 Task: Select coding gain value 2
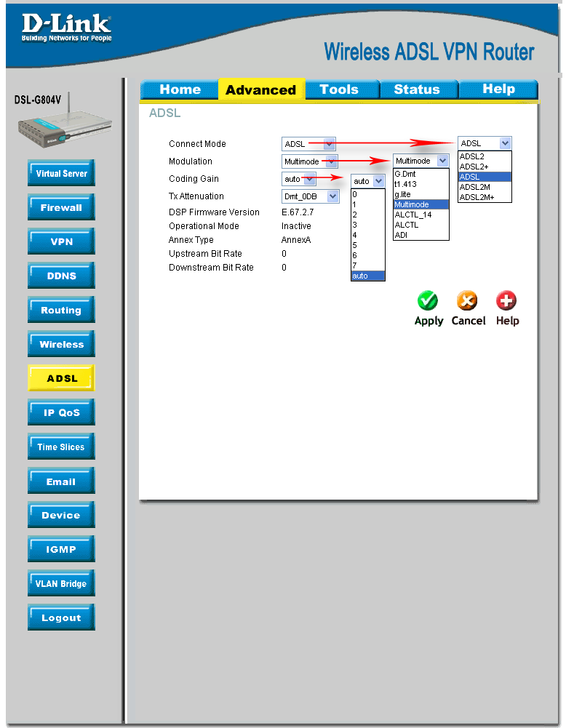[x=368, y=215]
